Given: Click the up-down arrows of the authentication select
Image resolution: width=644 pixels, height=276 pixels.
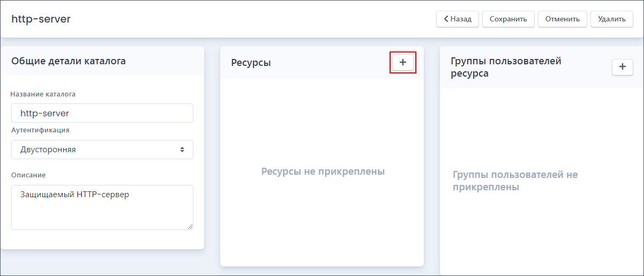Looking at the screenshot, I should [182, 150].
